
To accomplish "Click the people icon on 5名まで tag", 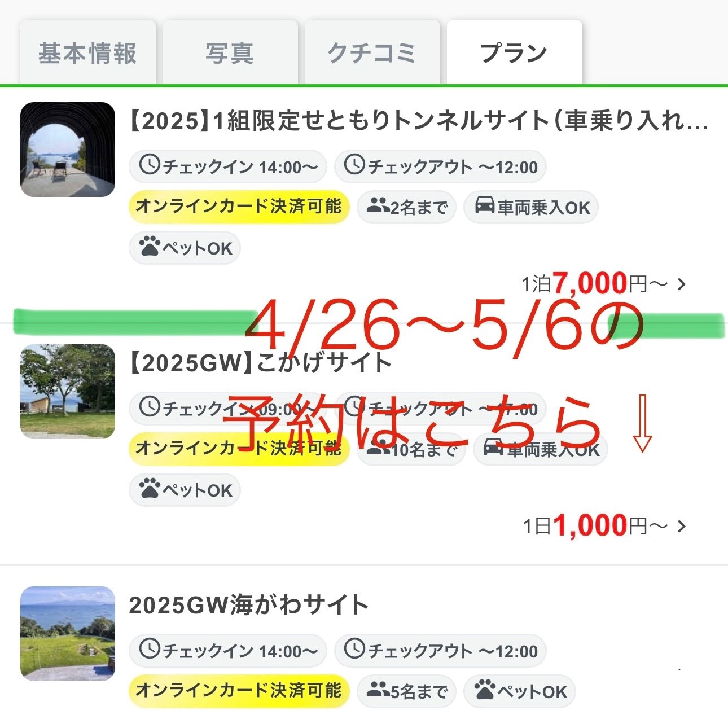I will click(x=378, y=691).
